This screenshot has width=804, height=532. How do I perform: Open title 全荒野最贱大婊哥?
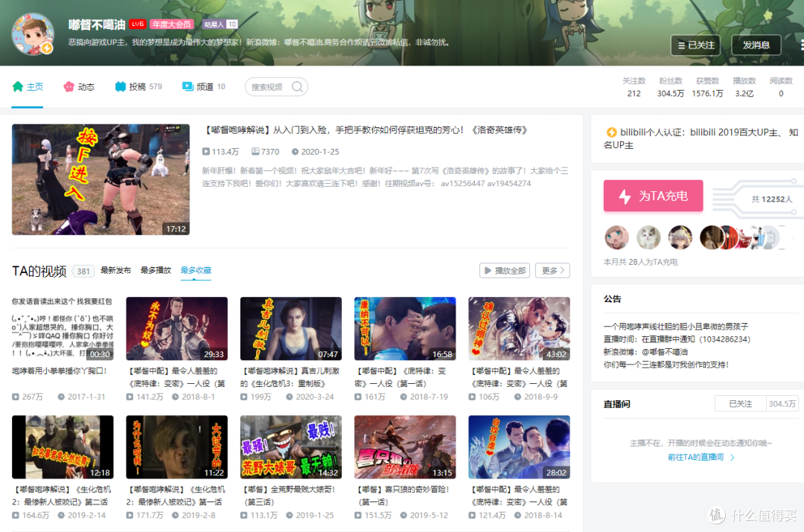click(287, 496)
